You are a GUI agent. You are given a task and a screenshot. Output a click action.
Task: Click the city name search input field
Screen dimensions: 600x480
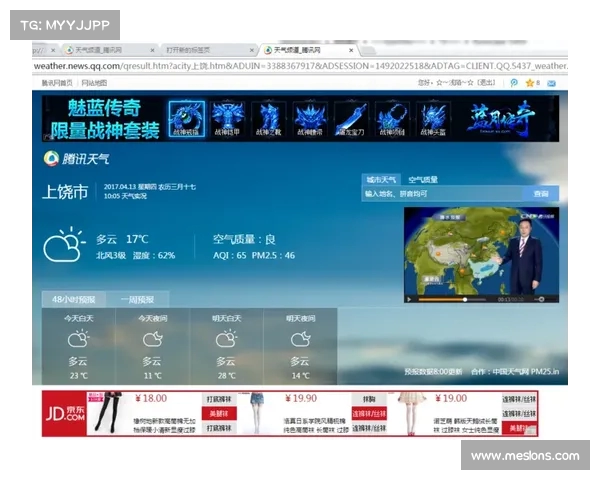pos(442,194)
